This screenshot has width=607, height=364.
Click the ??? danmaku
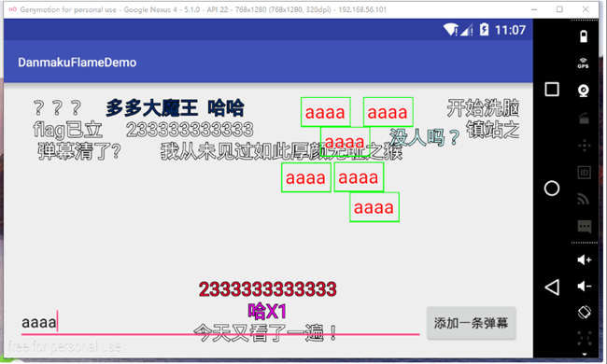click(57, 108)
